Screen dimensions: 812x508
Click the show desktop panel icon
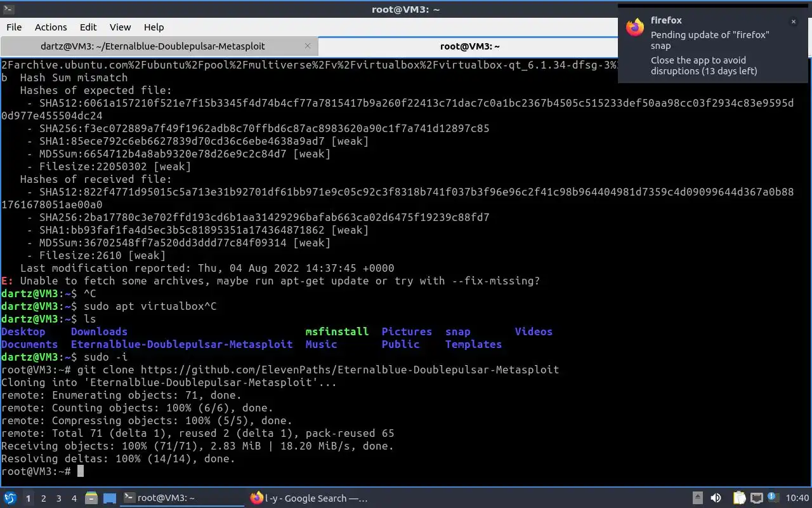(109, 498)
